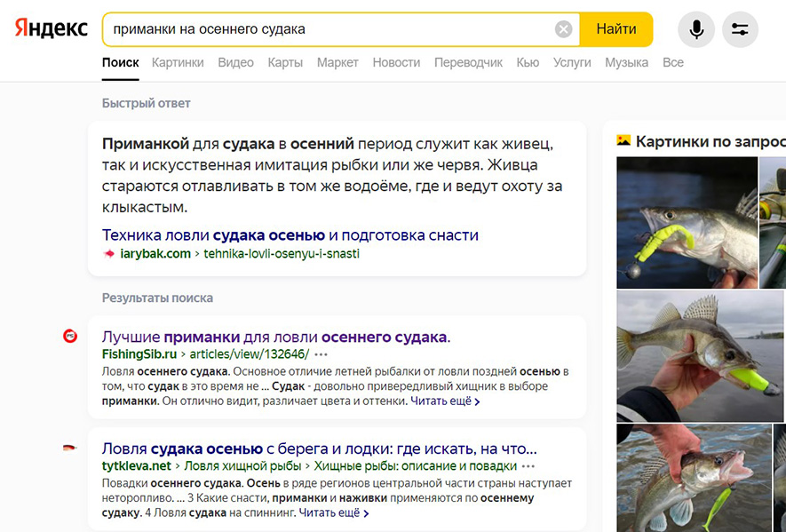Open tytkleva.net result three-dots menu
The height and width of the screenshot is (532, 786).
(528, 466)
